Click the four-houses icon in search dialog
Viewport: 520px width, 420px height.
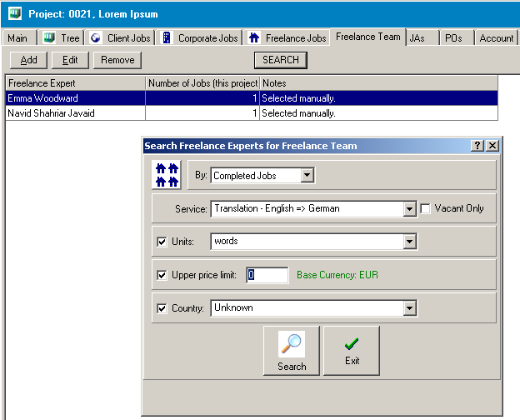167,175
